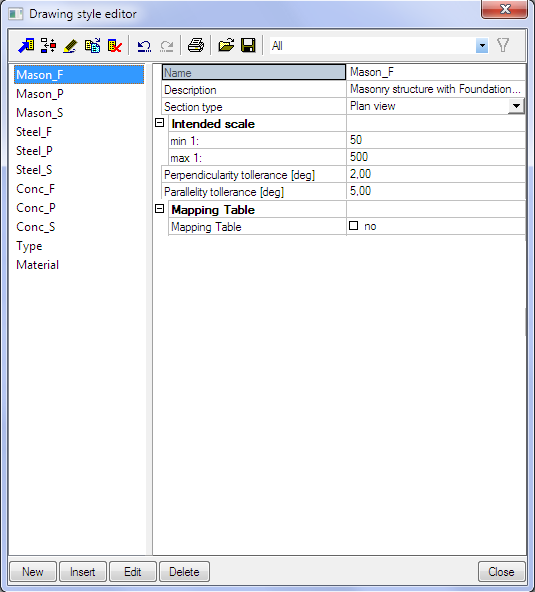The width and height of the screenshot is (535, 592).
Task: Click the insert-item toolbar icon with red squares
Action: click(48, 46)
